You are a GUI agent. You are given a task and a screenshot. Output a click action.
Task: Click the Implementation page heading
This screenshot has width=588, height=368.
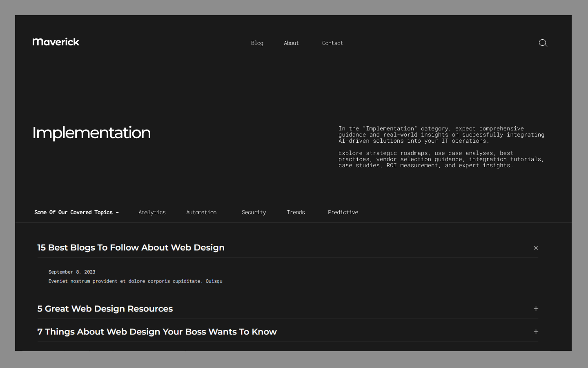click(91, 132)
